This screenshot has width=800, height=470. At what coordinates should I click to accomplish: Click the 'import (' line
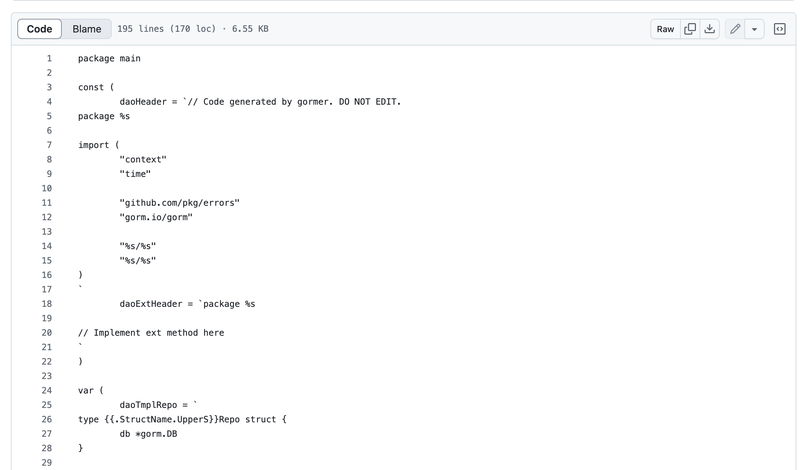pyautogui.click(x=98, y=145)
